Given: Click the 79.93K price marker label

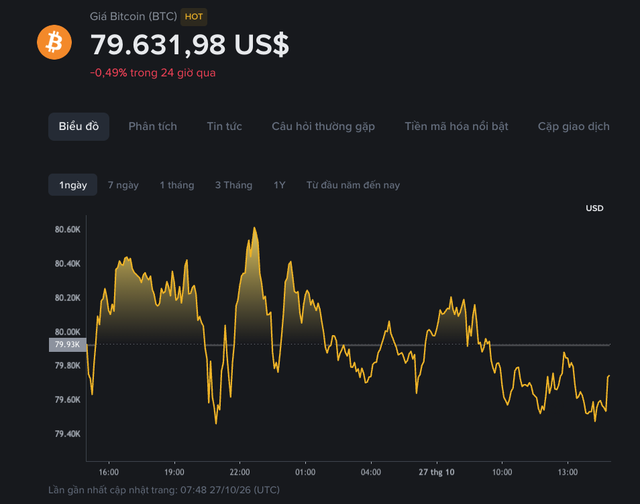Looking at the screenshot, I should (x=67, y=344).
